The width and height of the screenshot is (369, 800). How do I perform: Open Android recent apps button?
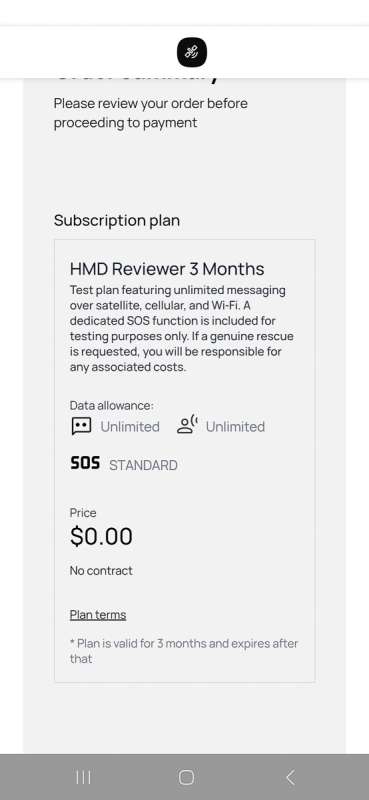(x=83, y=777)
